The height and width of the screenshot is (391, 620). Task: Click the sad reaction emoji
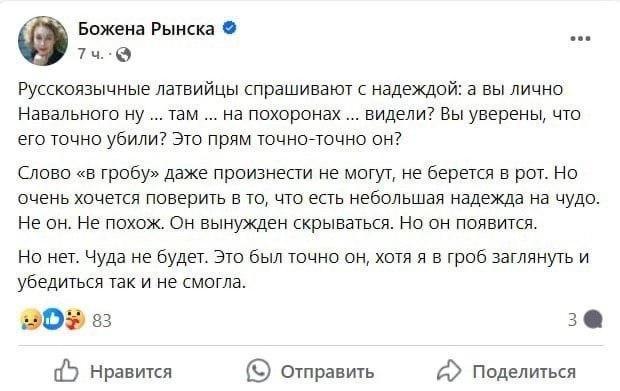pos(31,319)
